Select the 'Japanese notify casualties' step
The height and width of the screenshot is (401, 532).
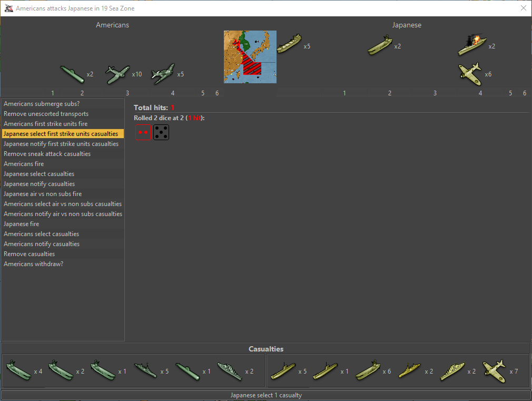pyautogui.click(x=63, y=184)
